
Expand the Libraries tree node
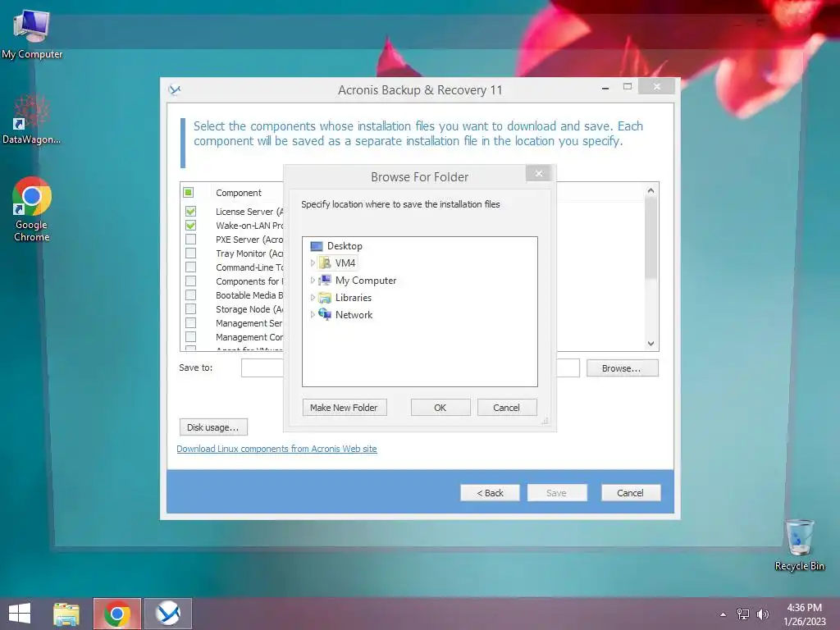[313, 297]
